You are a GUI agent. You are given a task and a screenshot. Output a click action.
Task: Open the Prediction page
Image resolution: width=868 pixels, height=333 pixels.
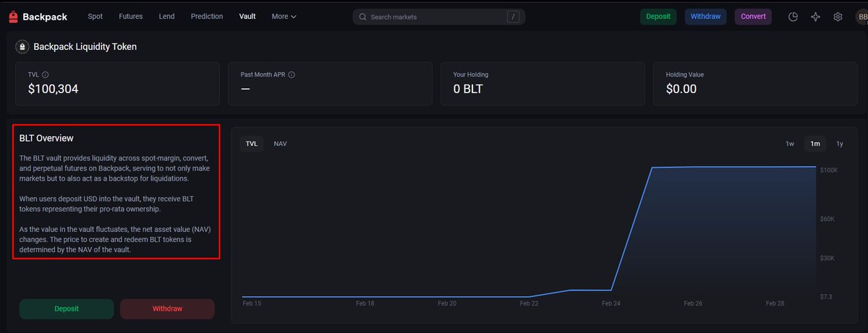tap(207, 16)
